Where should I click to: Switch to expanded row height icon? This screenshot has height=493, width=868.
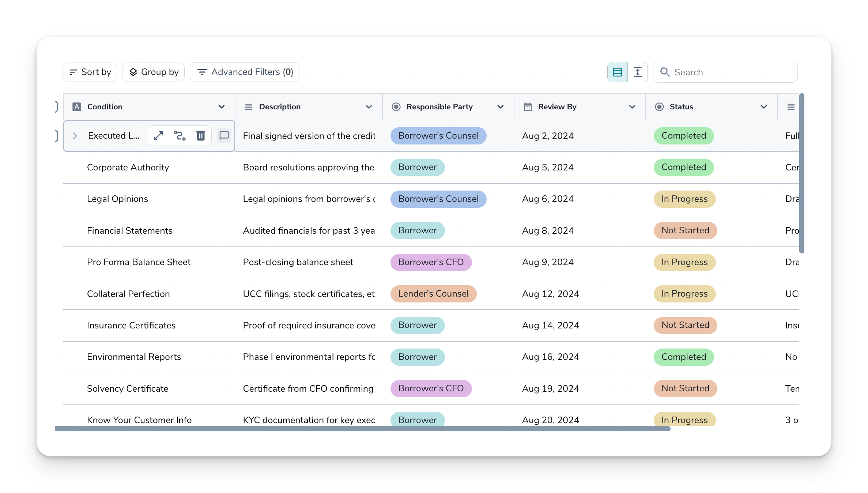click(638, 72)
